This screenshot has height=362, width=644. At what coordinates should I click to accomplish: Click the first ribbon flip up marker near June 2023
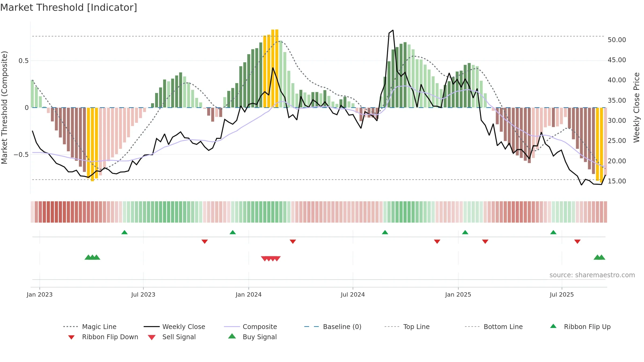(125, 232)
